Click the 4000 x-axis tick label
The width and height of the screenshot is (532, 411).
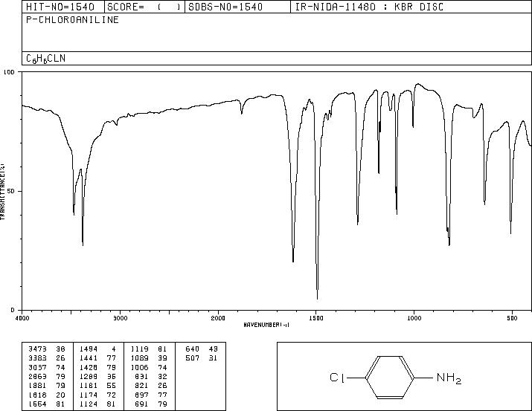[x=22, y=318]
